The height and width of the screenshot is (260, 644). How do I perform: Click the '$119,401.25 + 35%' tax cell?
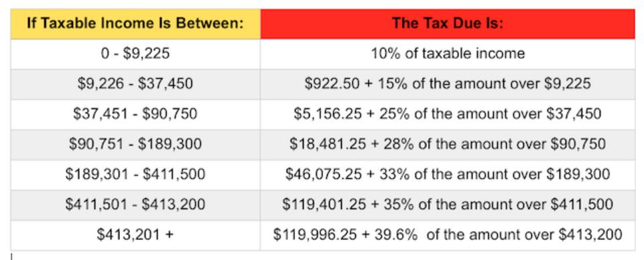pyautogui.click(x=447, y=205)
